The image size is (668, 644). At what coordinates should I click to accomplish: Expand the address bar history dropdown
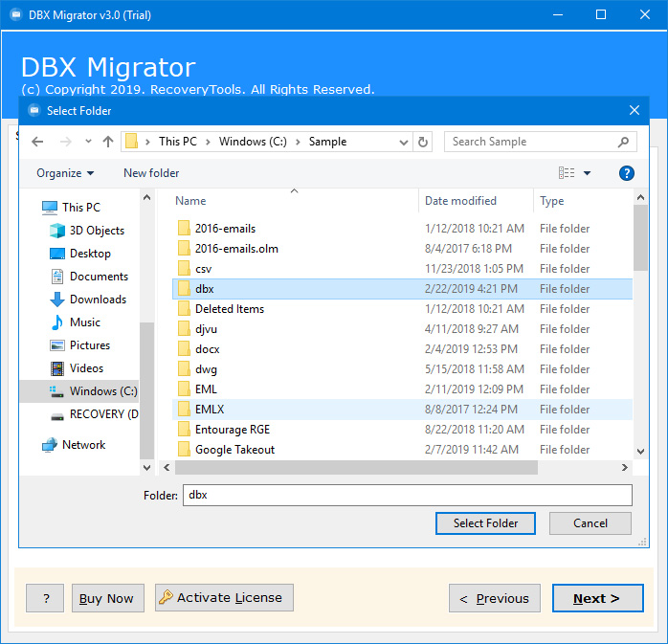coord(403,142)
